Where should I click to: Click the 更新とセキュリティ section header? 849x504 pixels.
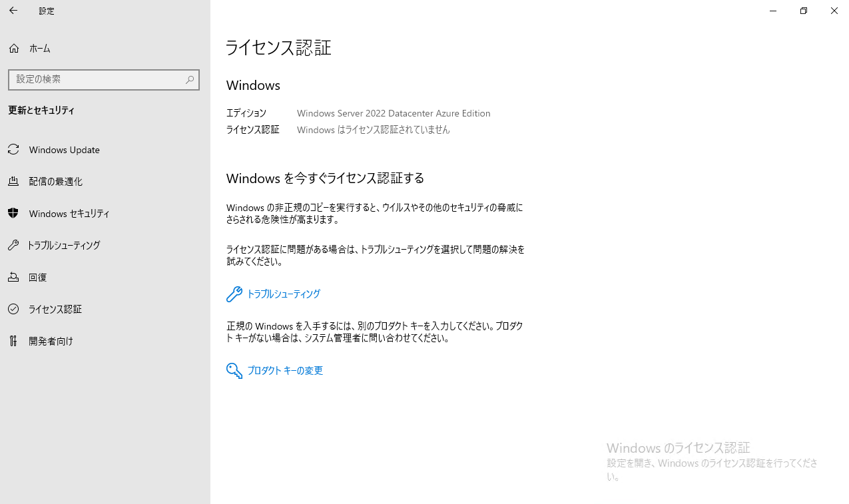[x=41, y=111]
